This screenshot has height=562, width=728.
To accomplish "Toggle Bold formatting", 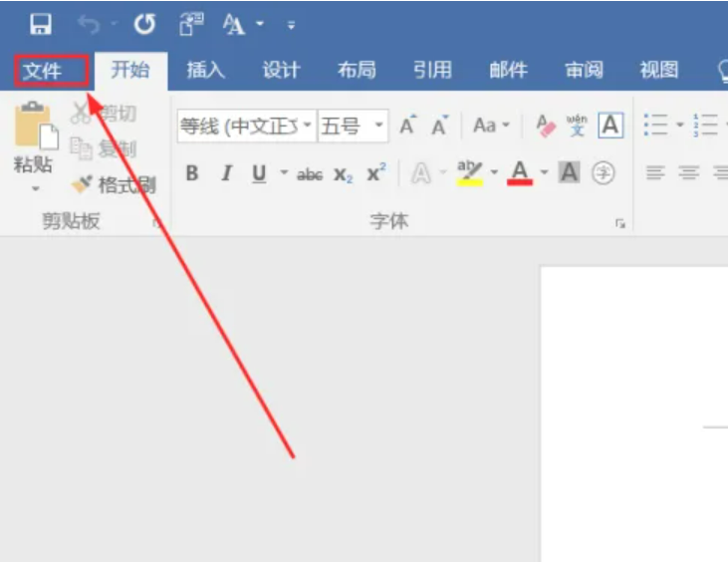I will (192, 173).
